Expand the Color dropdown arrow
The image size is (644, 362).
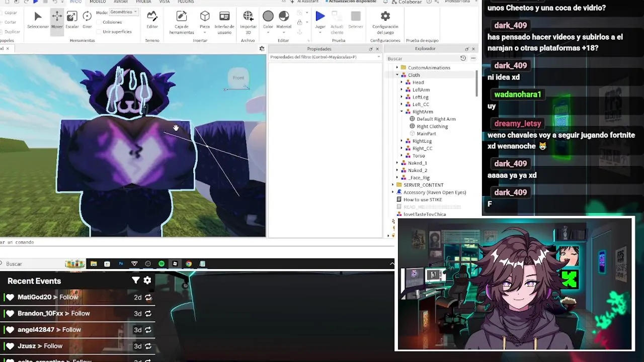[x=268, y=33]
